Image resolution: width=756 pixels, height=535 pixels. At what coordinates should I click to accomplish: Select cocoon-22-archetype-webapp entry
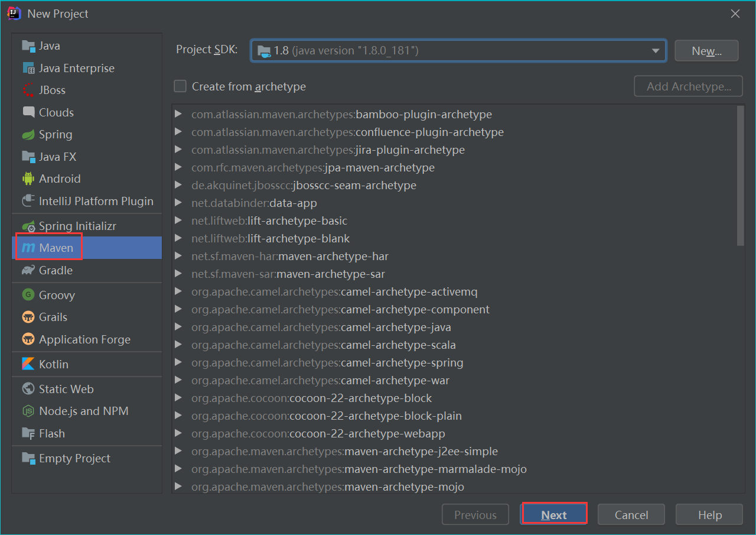pyautogui.click(x=318, y=433)
